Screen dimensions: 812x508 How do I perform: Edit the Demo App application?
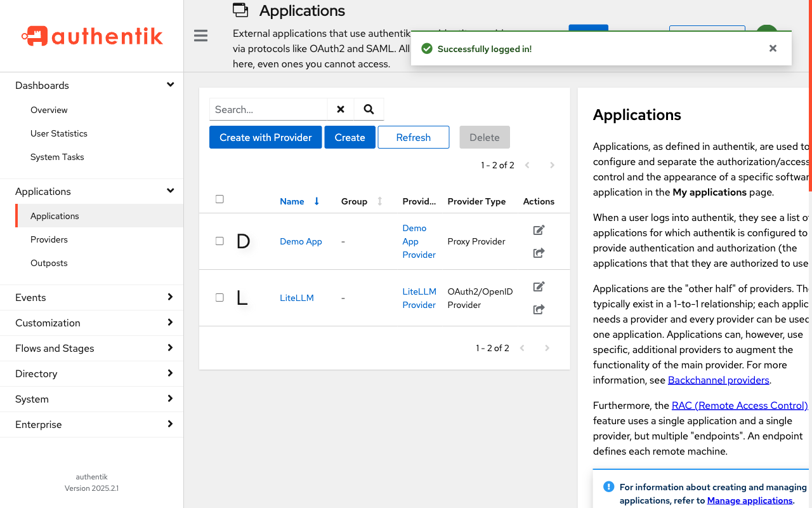[x=539, y=230]
